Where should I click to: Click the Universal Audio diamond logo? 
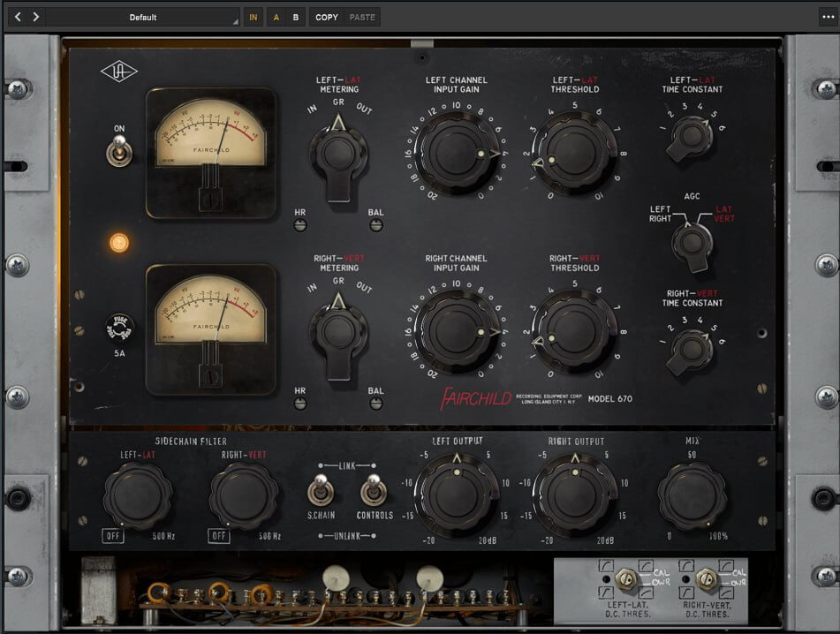119,72
